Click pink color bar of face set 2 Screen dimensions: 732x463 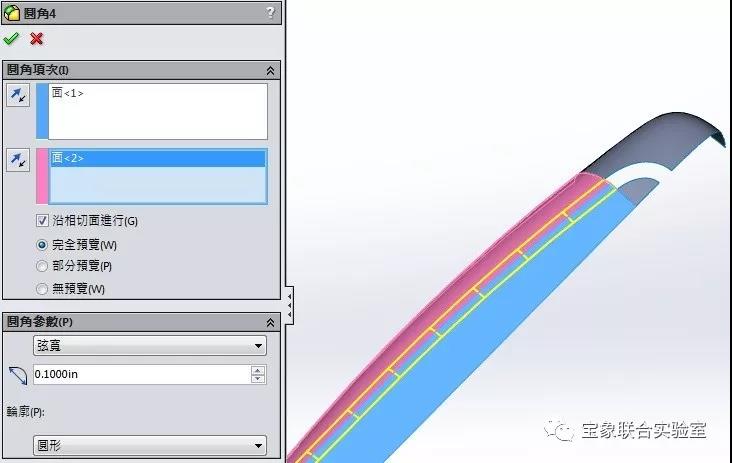click(x=42, y=176)
